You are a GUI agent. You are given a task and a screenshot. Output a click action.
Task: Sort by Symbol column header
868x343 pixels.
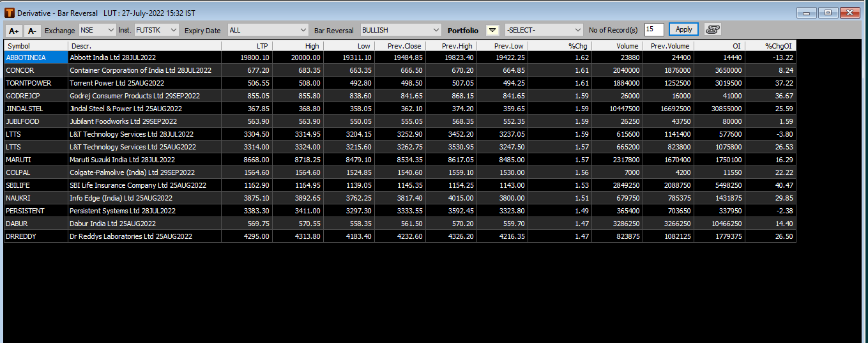click(36, 46)
